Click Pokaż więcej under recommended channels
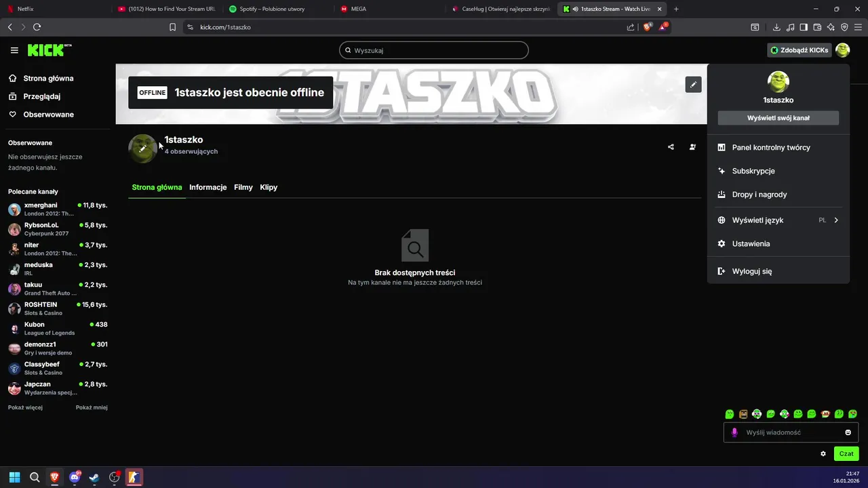The width and height of the screenshot is (868, 488). 25,407
